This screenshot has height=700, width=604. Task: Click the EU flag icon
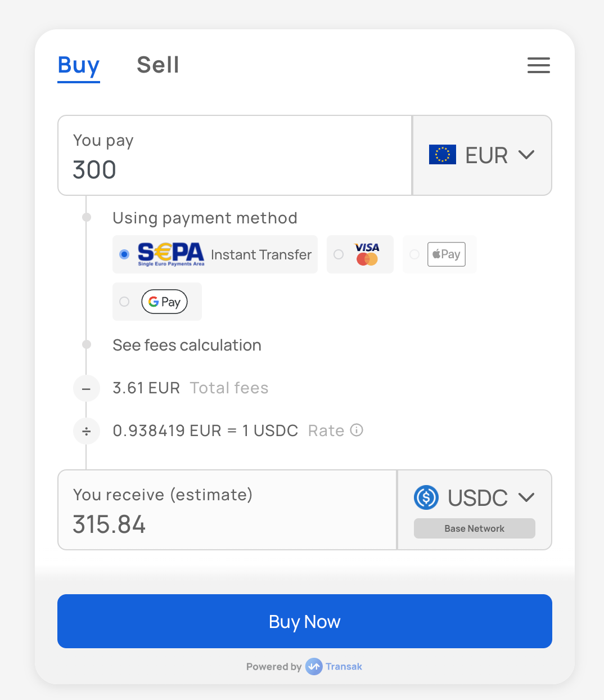point(443,155)
